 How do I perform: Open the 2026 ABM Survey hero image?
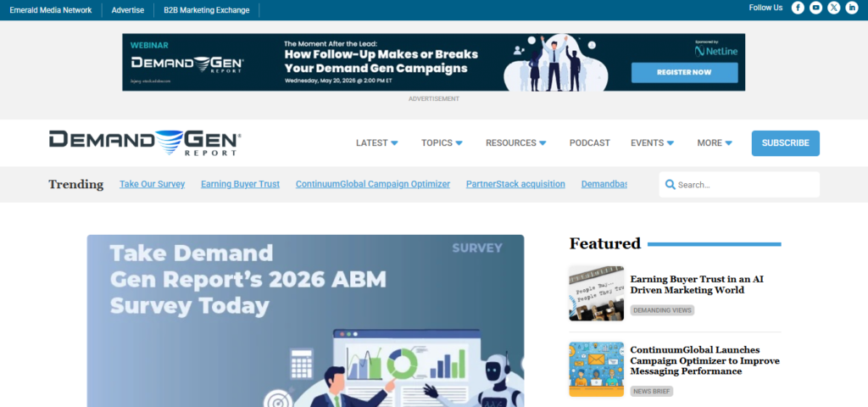coord(305,321)
